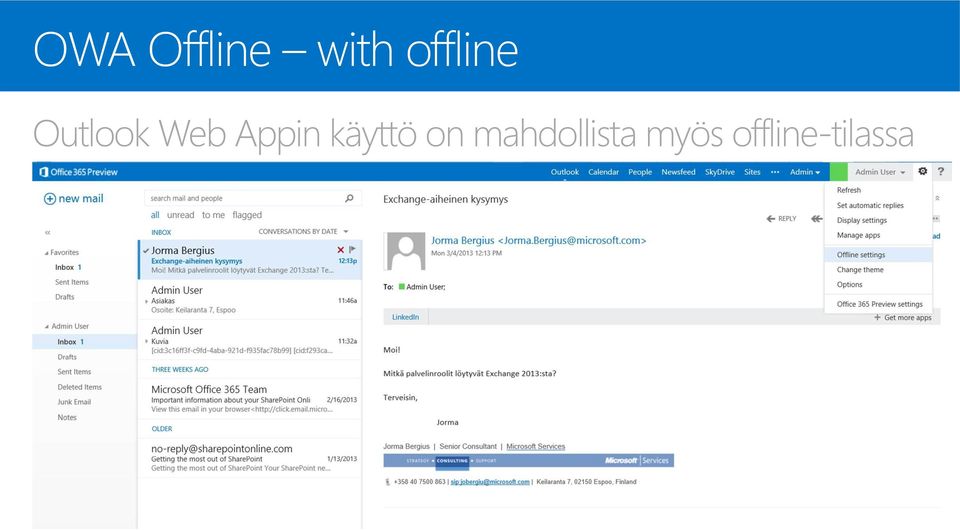Select Display settings menu item
960x530 pixels.
tap(879, 220)
